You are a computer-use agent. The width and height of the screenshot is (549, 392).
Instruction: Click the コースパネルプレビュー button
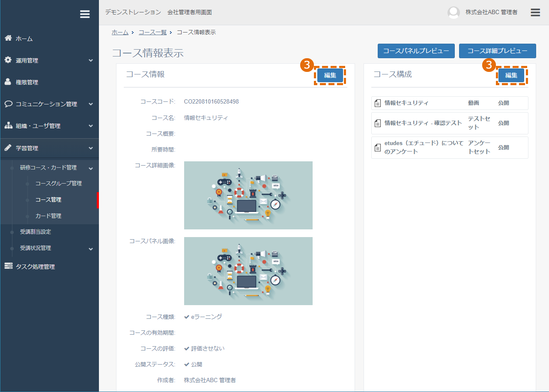tap(416, 51)
